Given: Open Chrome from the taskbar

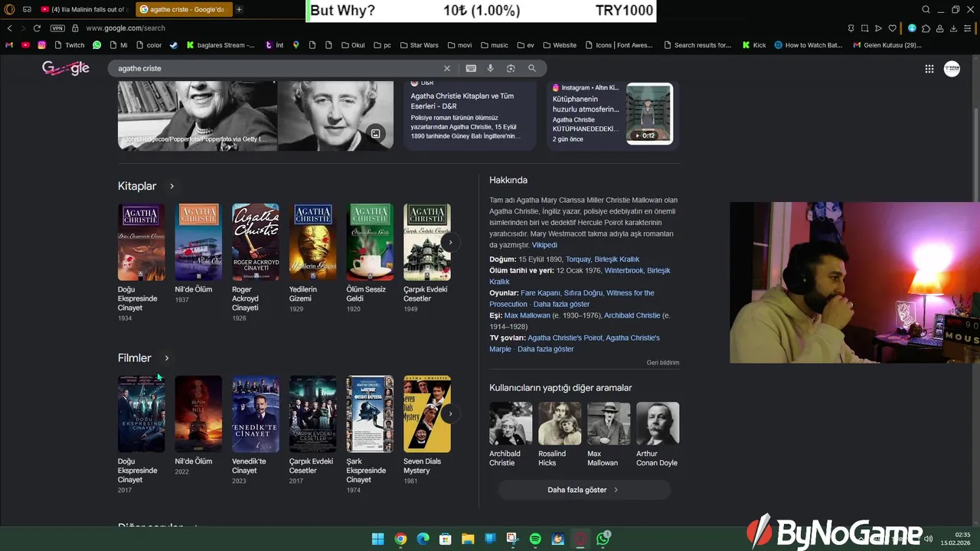Looking at the screenshot, I should (x=400, y=539).
